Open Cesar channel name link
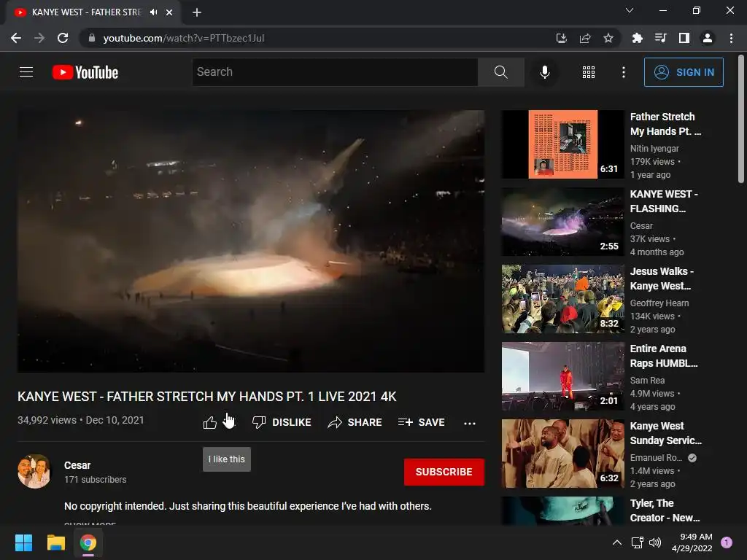 [x=77, y=465]
